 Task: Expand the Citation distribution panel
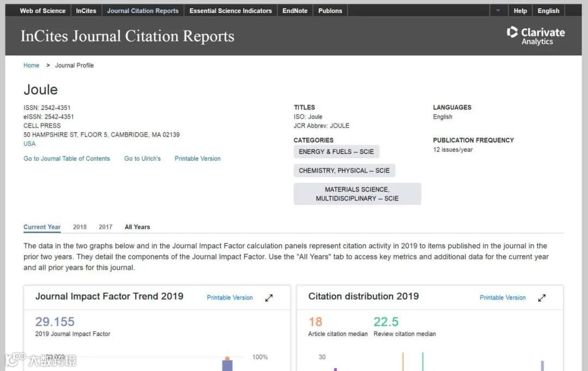pyautogui.click(x=542, y=298)
